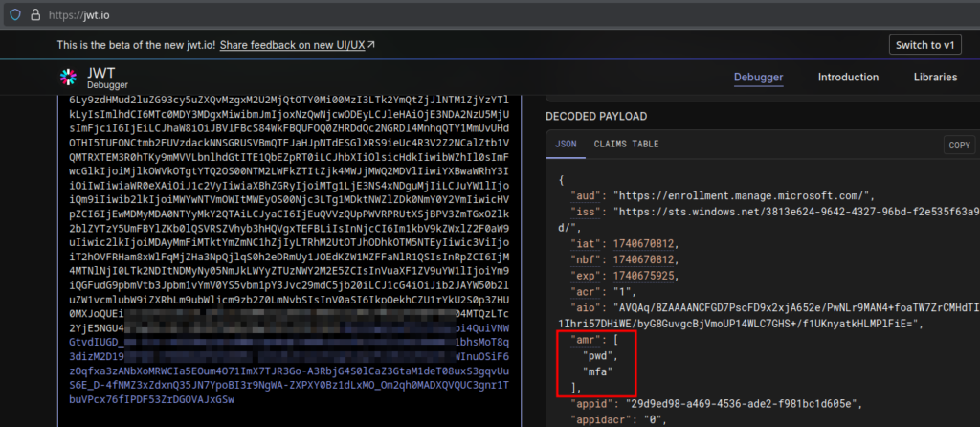This screenshot has height=427, width=980.
Task: Click the "iat" value 1740670812
Action: pos(644,244)
